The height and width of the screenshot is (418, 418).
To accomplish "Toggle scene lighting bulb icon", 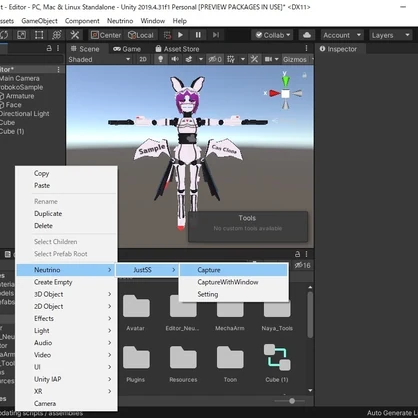I will (x=161, y=59).
